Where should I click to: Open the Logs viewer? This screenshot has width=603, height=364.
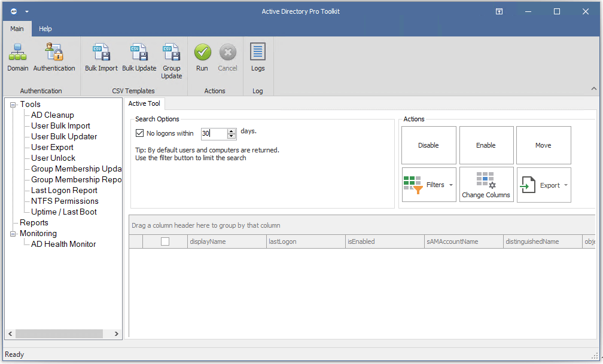click(x=258, y=57)
